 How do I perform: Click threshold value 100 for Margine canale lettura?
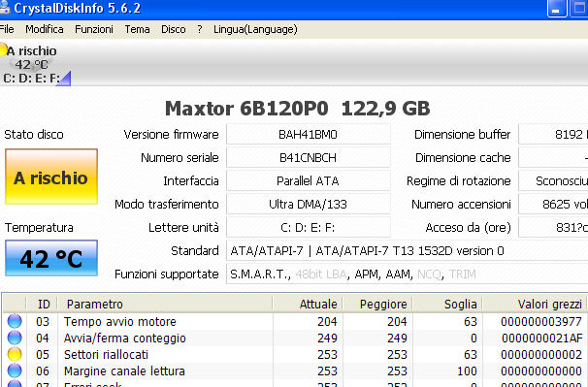467,371
